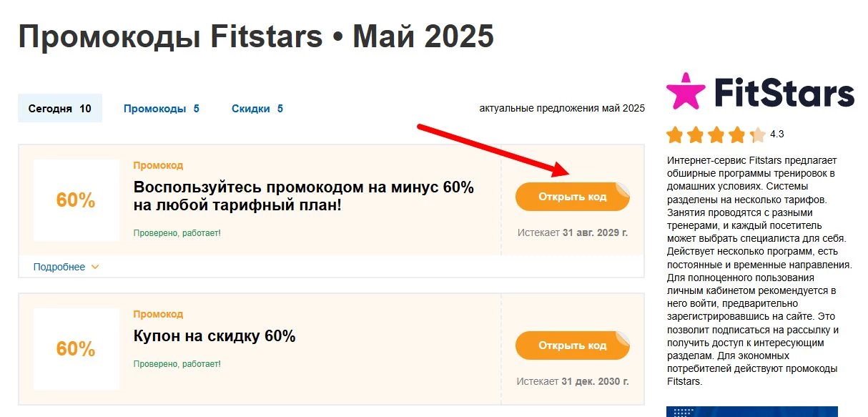Click Открыть код on the tariff plan promo
The image size is (868, 417).
click(x=572, y=195)
